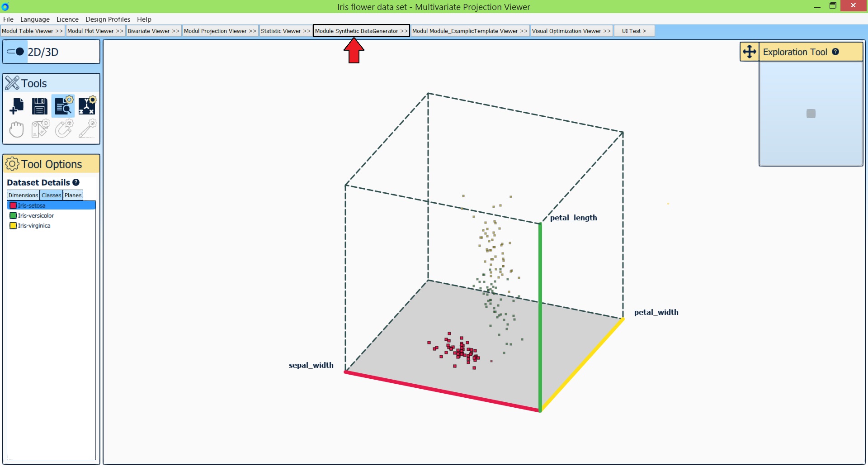Select the Iris-versicolor class entry
The width and height of the screenshot is (868, 467).
35,215
